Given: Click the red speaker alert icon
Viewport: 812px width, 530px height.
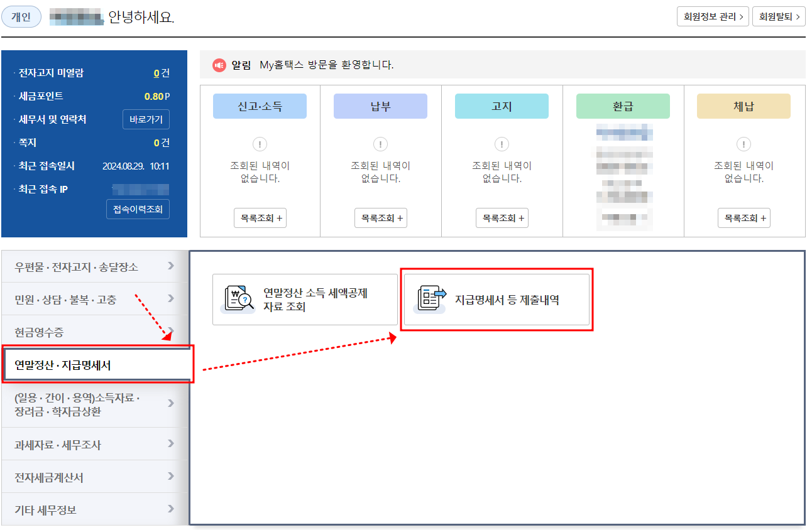Looking at the screenshot, I should click(x=219, y=65).
